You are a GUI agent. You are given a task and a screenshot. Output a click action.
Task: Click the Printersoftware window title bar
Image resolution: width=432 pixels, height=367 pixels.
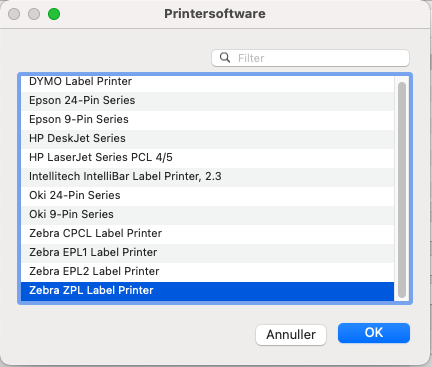pos(215,14)
